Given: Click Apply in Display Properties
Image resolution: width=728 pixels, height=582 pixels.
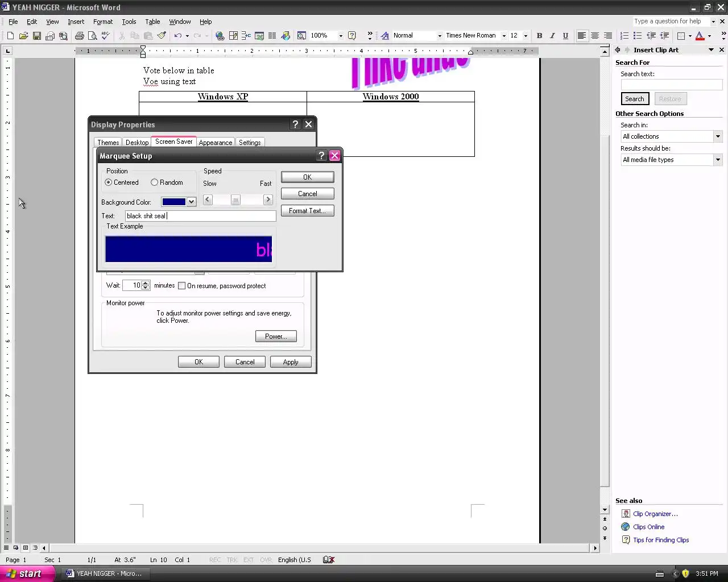Looking at the screenshot, I should tap(291, 362).
